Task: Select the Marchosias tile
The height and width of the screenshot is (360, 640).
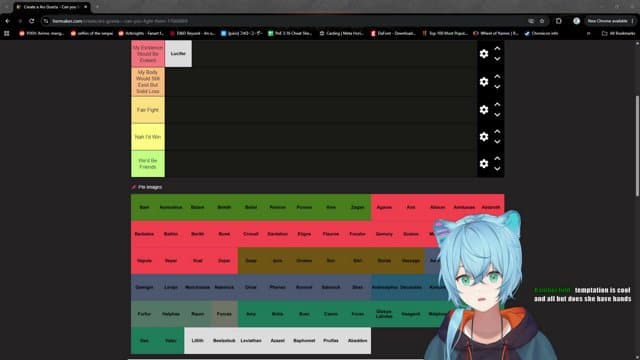Action: click(x=198, y=287)
